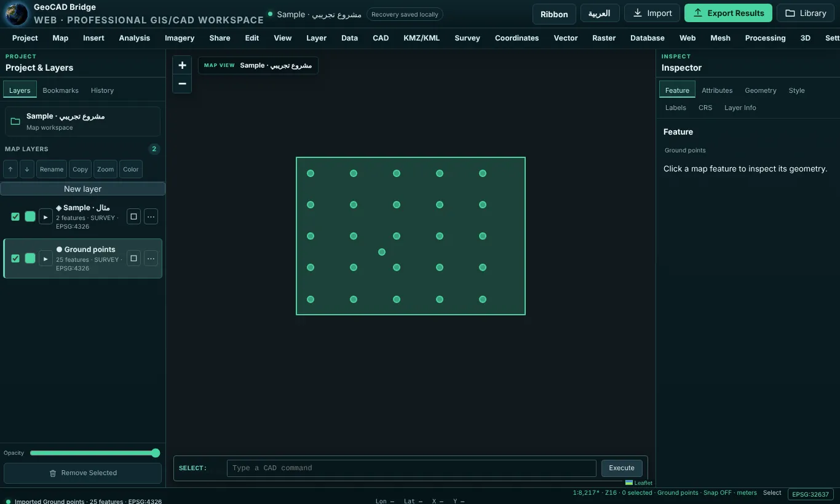Toggle visibility checkbox of Sample layer

pos(15,216)
